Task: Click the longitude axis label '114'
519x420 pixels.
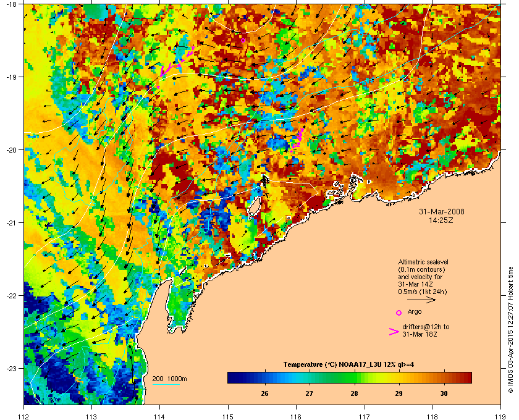Action: [159, 416]
